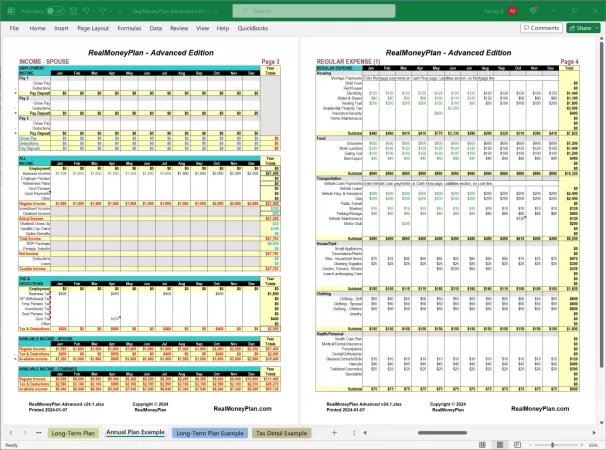606x450 pixels.
Task: Click the Share button
Action: [x=583, y=29]
